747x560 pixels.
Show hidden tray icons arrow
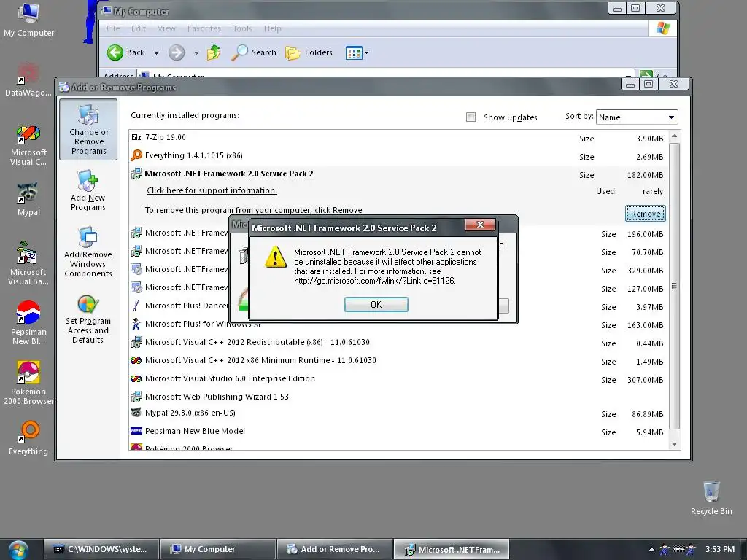point(651,550)
